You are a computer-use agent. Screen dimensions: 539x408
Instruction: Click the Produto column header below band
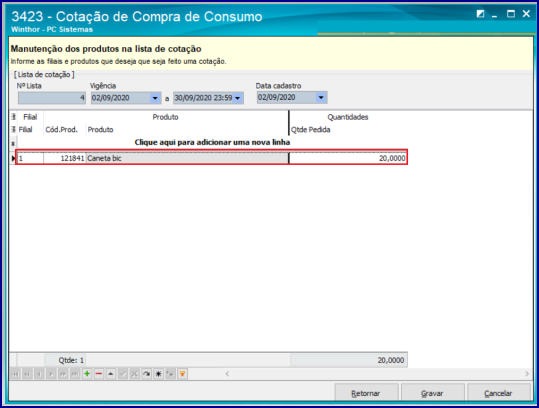187,130
